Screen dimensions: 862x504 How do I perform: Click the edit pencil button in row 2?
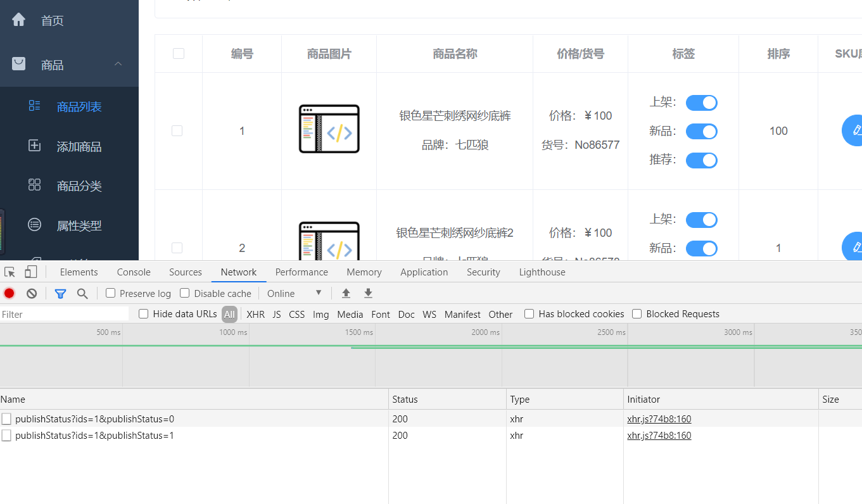(852, 248)
